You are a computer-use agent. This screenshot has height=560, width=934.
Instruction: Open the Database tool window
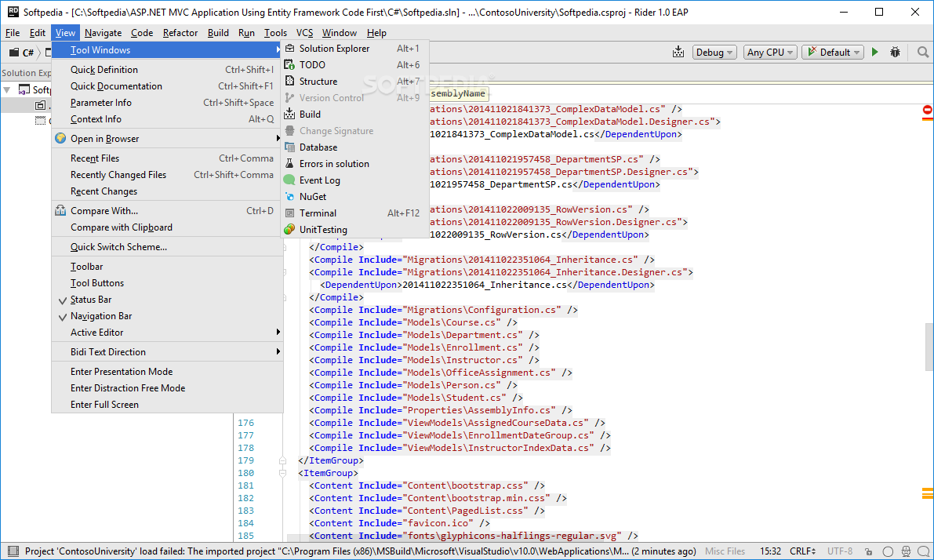354,147
